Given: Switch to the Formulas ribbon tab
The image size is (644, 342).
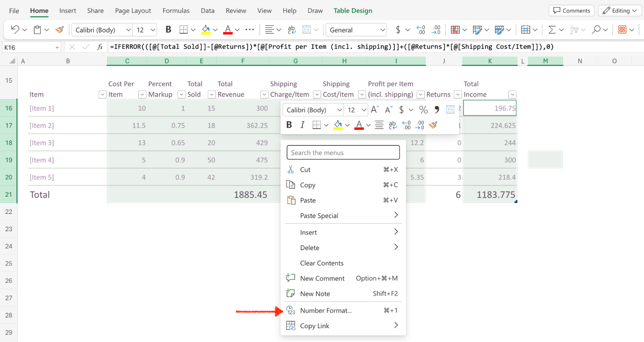Looking at the screenshot, I should (176, 11).
